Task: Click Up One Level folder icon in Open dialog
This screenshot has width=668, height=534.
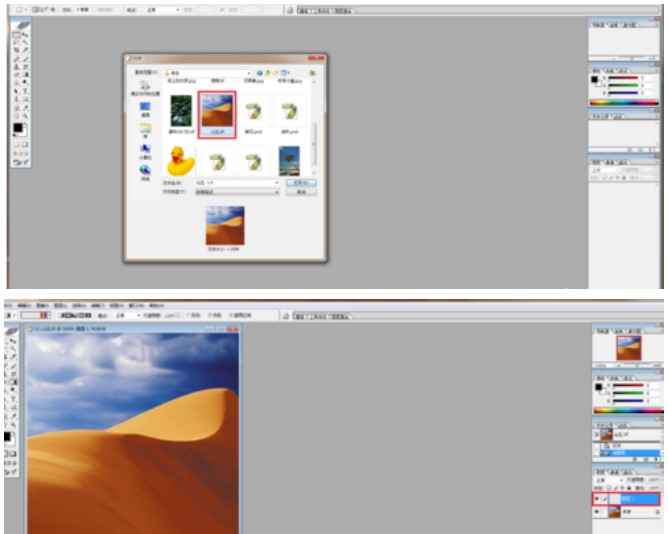Action: (x=268, y=73)
